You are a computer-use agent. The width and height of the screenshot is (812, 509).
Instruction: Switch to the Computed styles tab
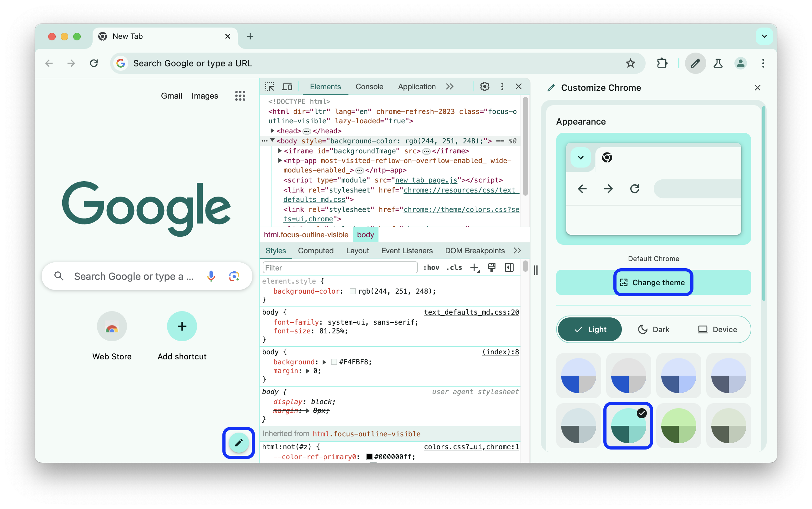point(315,251)
